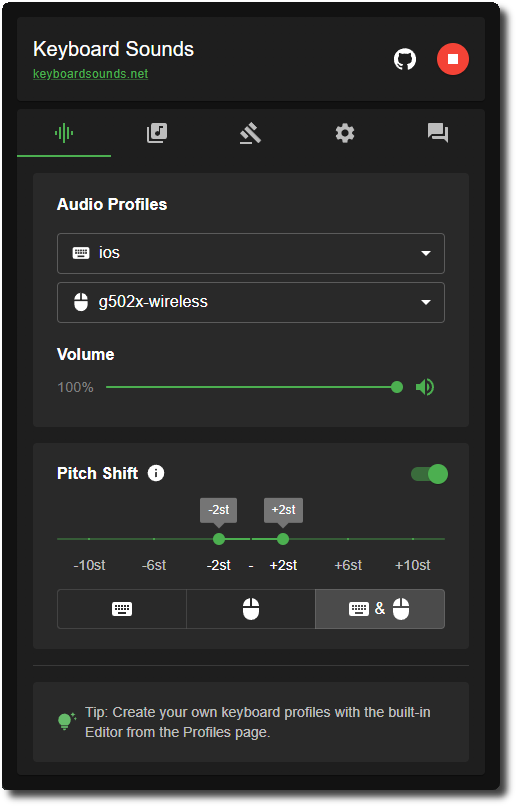Apply pitch shift to mouse only
The height and width of the screenshot is (806, 516).
pyautogui.click(x=251, y=609)
